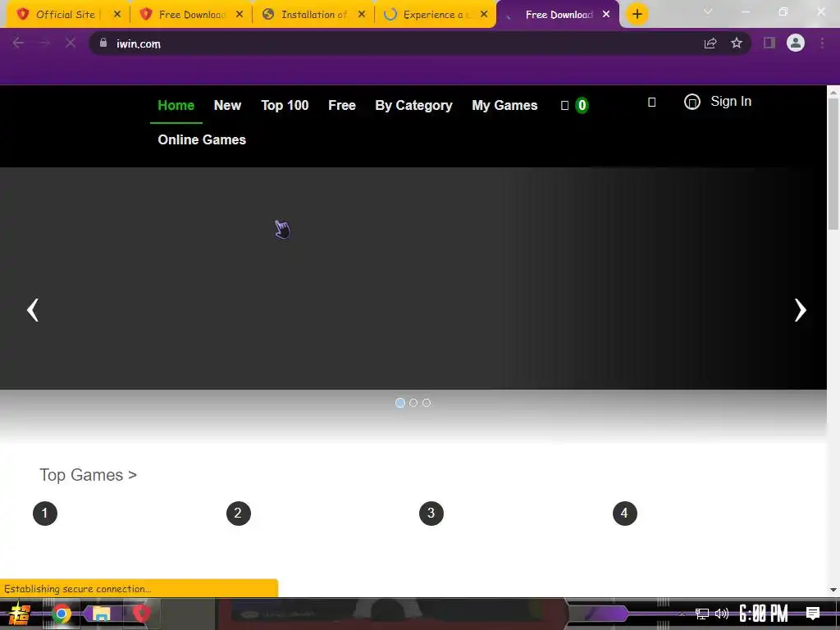Stop loading the page
The image size is (840, 630).
71,43
